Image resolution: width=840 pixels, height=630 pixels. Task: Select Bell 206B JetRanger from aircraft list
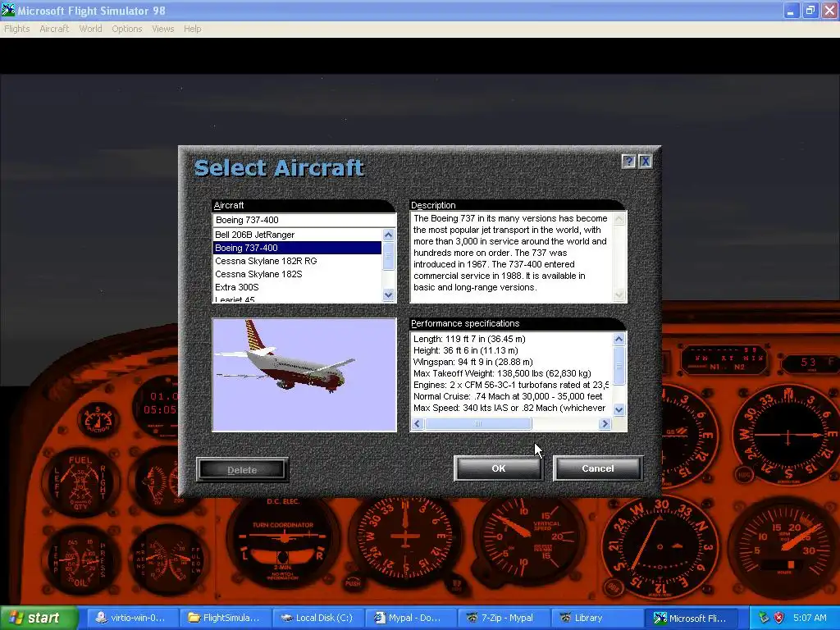click(297, 235)
